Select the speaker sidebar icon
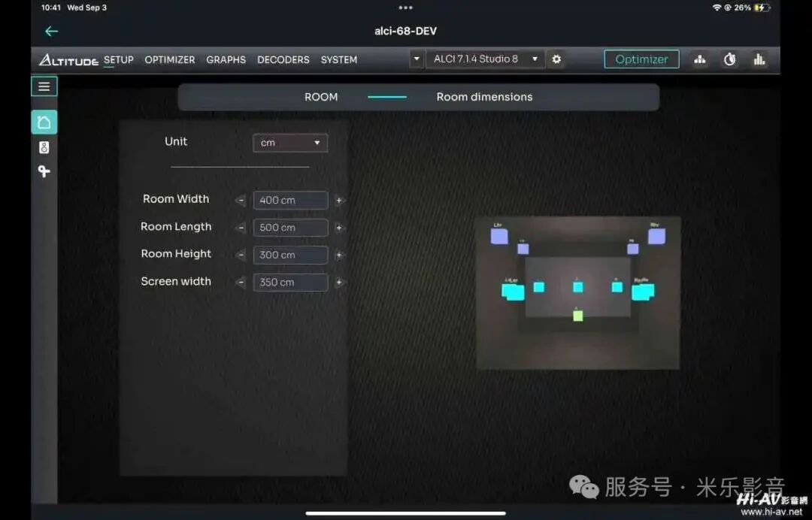Image resolution: width=812 pixels, height=520 pixels. coord(44,147)
